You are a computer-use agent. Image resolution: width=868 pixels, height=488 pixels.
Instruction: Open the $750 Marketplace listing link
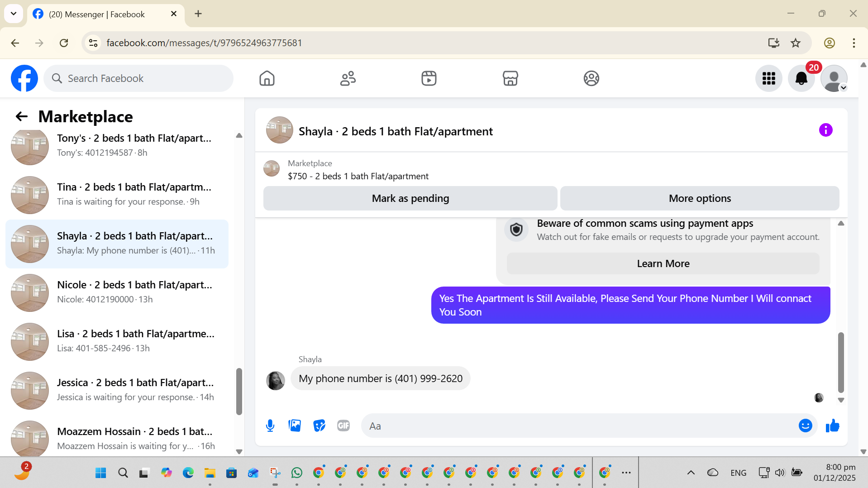tap(358, 176)
